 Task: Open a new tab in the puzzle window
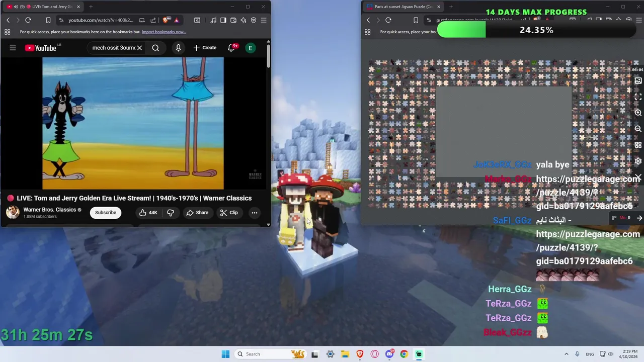click(451, 7)
